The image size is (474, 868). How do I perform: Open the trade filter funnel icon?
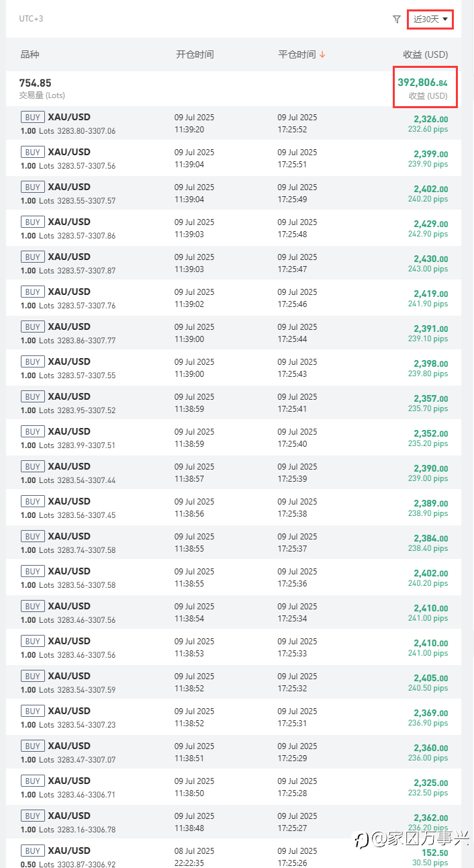click(397, 19)
